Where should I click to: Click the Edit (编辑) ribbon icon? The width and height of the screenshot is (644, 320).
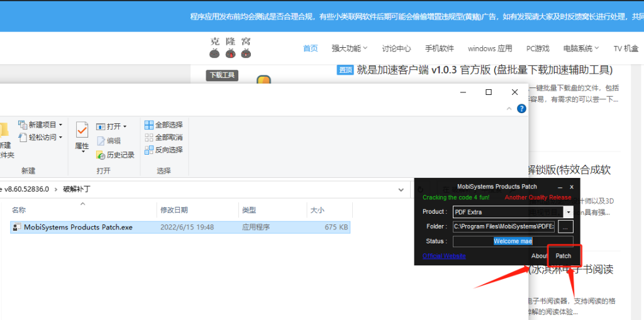101,141
